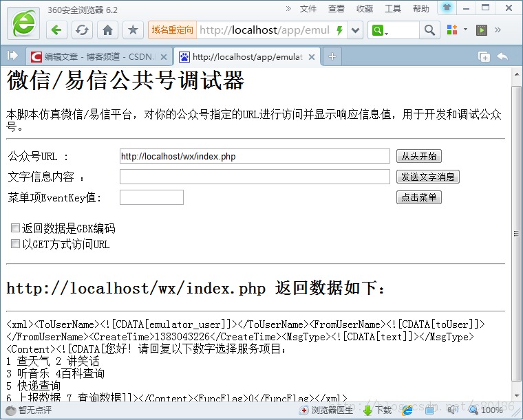Close the localhost emulator tab
The image size is (523, 420).
312,57
